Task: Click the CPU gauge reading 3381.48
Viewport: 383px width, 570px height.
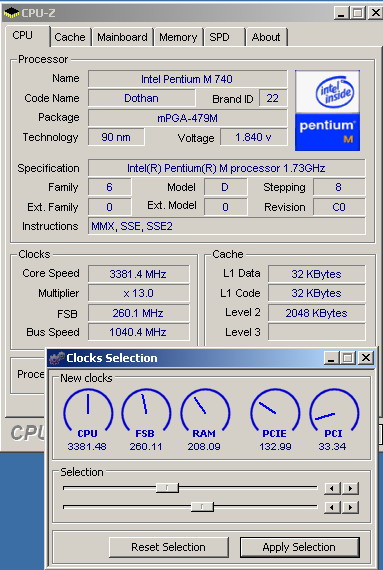Action: [x=87, y=446]
